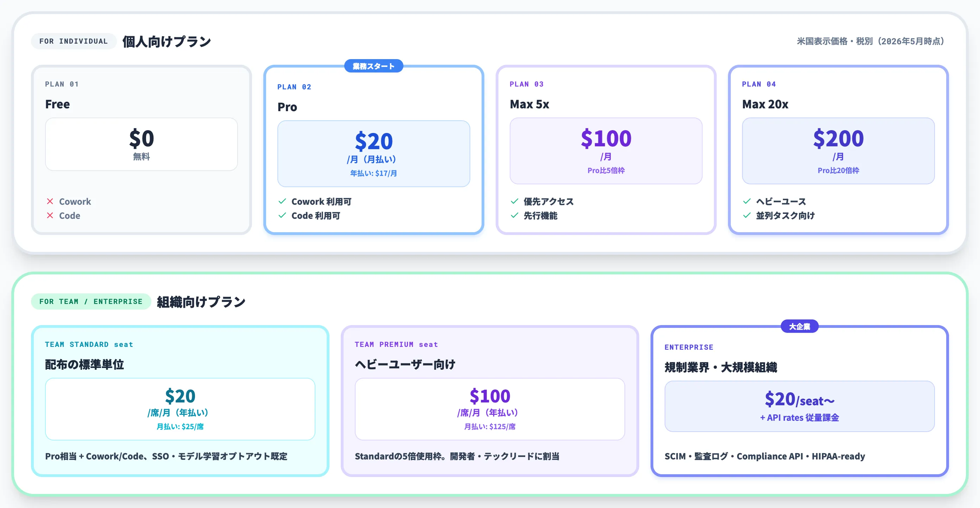
Task: Click the FOR TEAM / ENTERPRISE pill label
Action: point(91,301)
